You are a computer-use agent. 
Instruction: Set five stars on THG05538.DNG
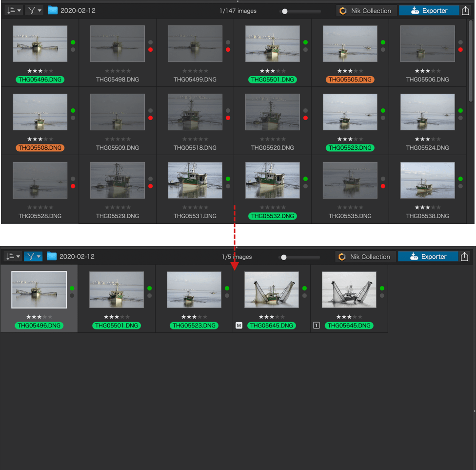click(438, 207)
